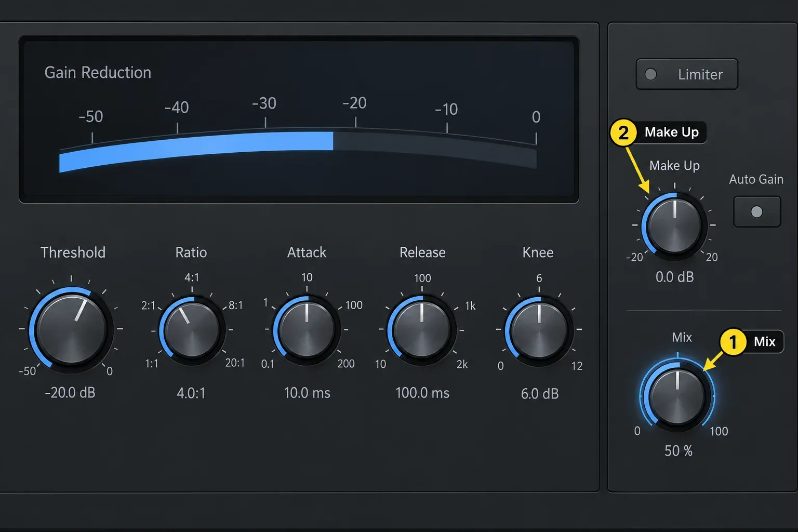The image size is (798, 532).
Task: Click the "Ratio" label
Action: pyautogui.click(x=191, y=252)
